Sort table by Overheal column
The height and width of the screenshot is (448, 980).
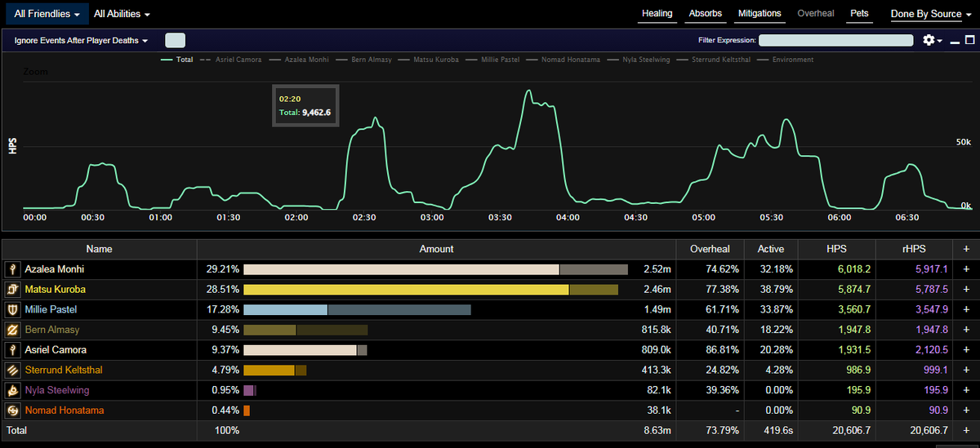(710, 249)
